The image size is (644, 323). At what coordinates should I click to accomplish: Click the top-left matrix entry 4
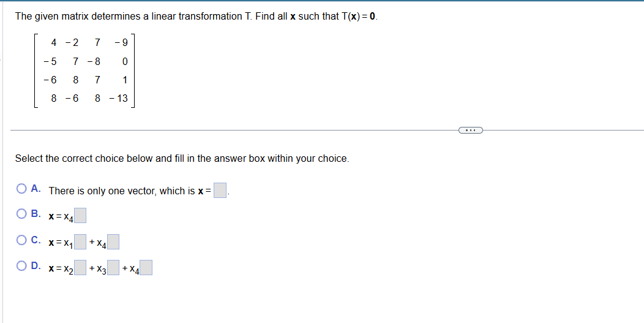tap(54, 43)
